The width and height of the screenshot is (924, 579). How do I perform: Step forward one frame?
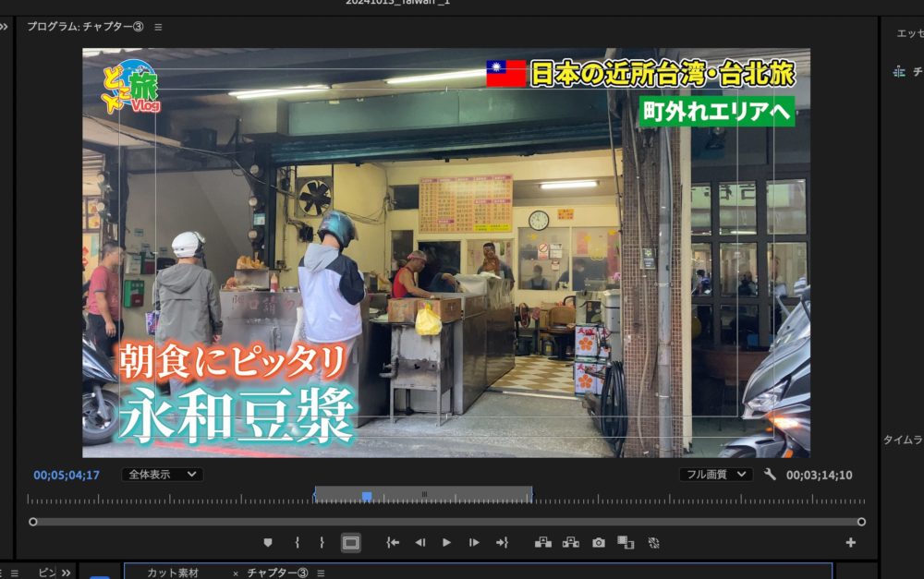point(474,543)
